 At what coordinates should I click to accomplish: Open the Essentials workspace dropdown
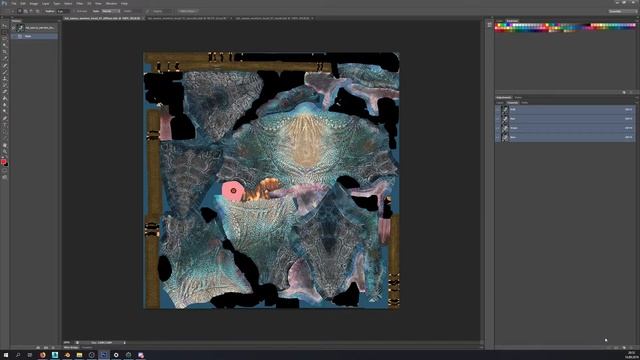622,11
